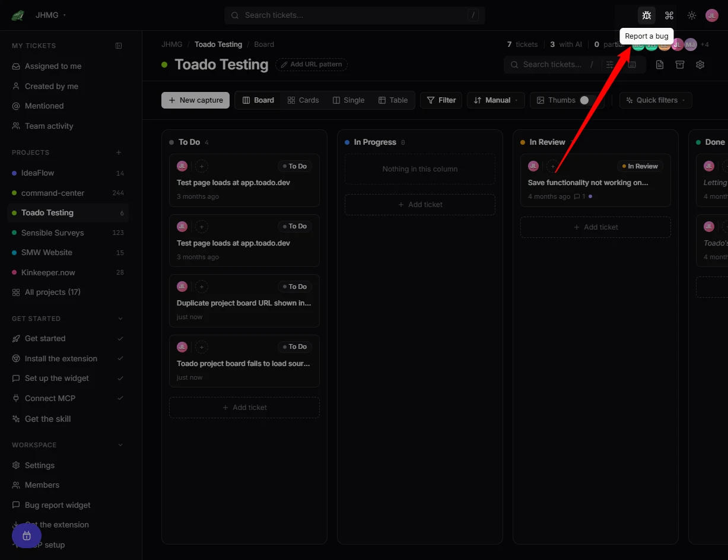
Task: Click the green Toado Testing project color dot
Action: click(164, 65)
